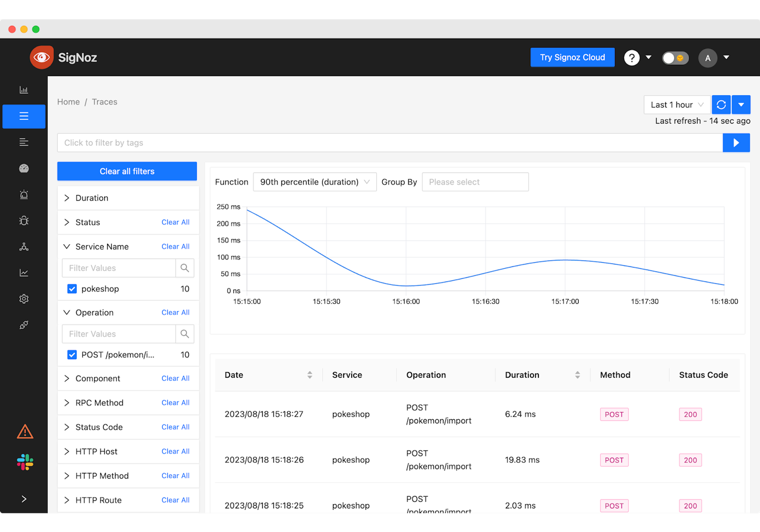Open Alerts using the alarm bell icon
760x532 pixels.
pyautogui.click(x=24, y=194)
